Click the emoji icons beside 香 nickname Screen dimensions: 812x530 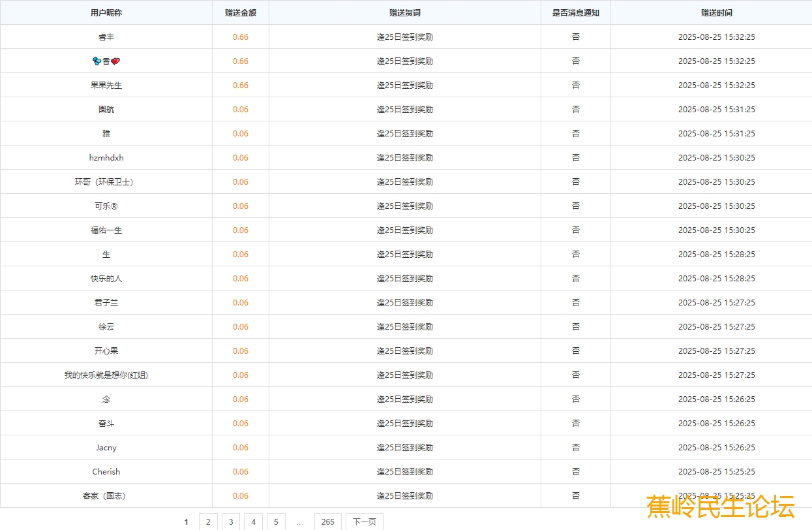pos(97,61)
